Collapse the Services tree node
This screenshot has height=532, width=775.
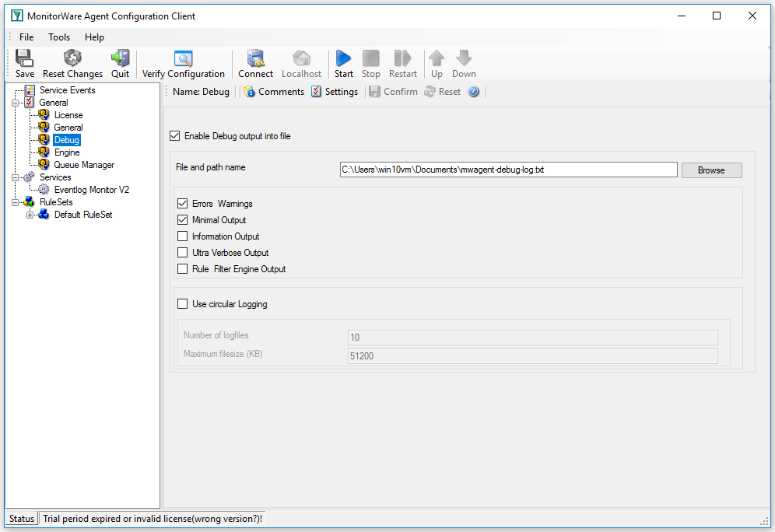point(16,177)
